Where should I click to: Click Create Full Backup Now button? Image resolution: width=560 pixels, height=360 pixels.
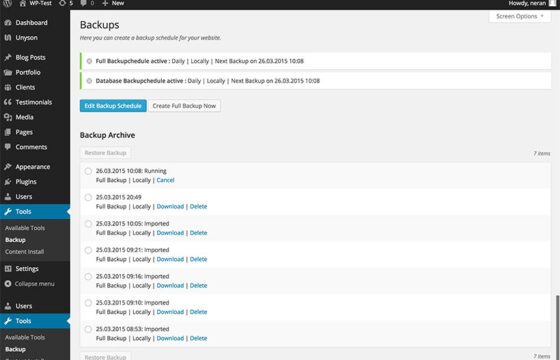(184, 106)
